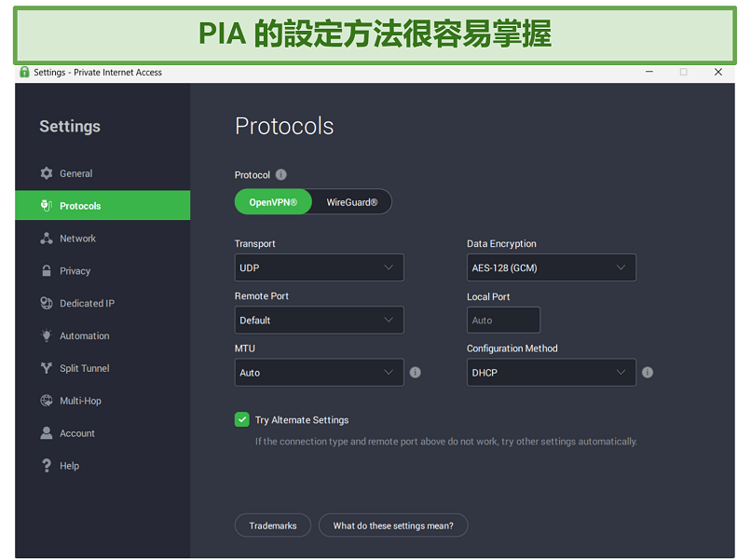Click the info icon beside MTU dropdown
The height and width of the screenshot is (560, 751).
click(416, 373)
